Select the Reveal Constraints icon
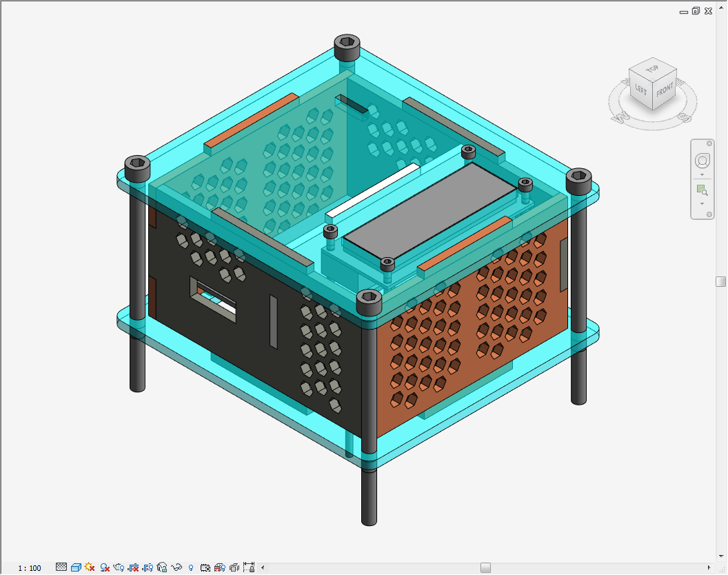728x575 pixels. (247, 567)
